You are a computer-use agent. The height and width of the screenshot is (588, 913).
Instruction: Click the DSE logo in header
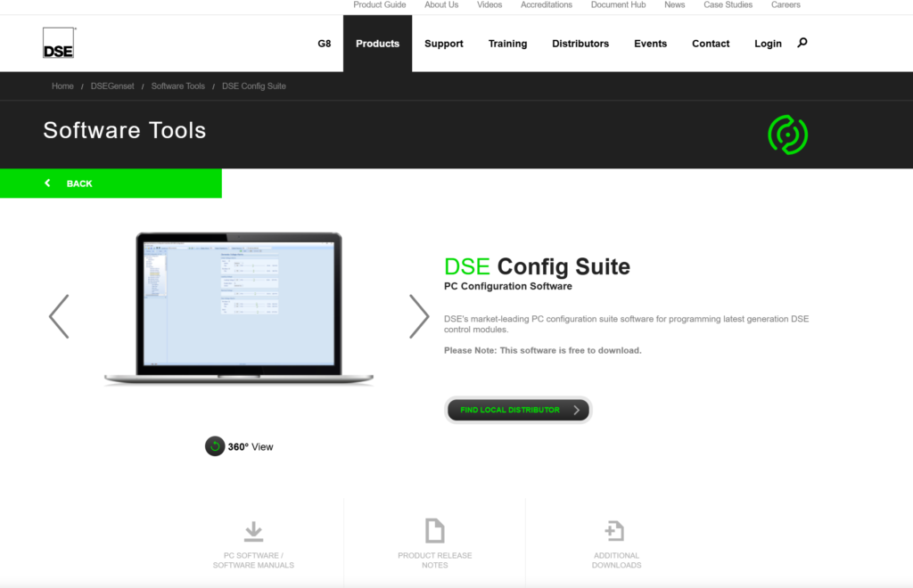coord(59,43)
